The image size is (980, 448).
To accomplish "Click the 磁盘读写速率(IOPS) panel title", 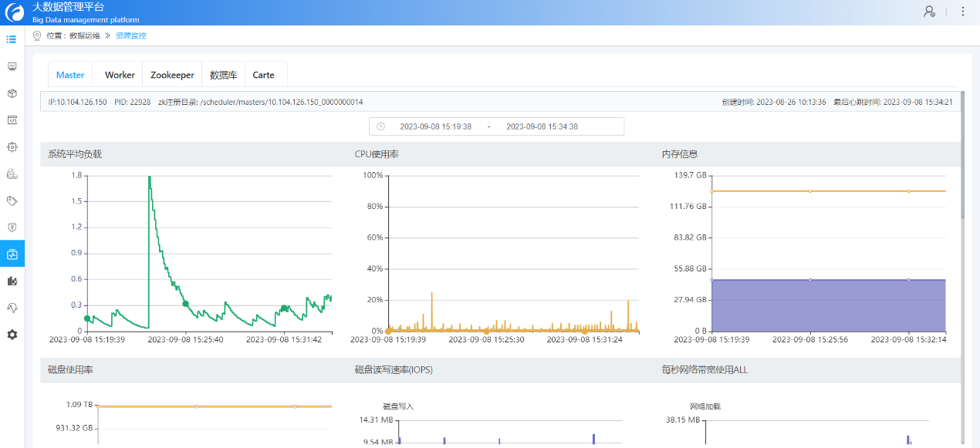I will click(394, 370).
